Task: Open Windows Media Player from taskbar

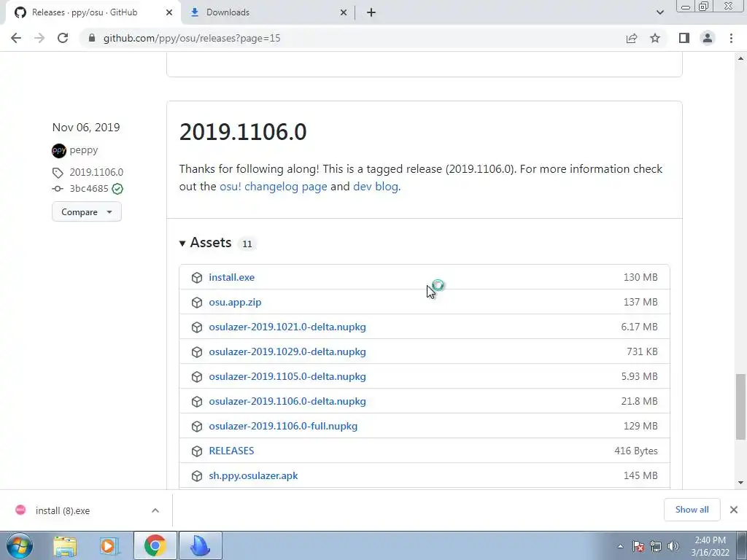Action: [109, 545]
